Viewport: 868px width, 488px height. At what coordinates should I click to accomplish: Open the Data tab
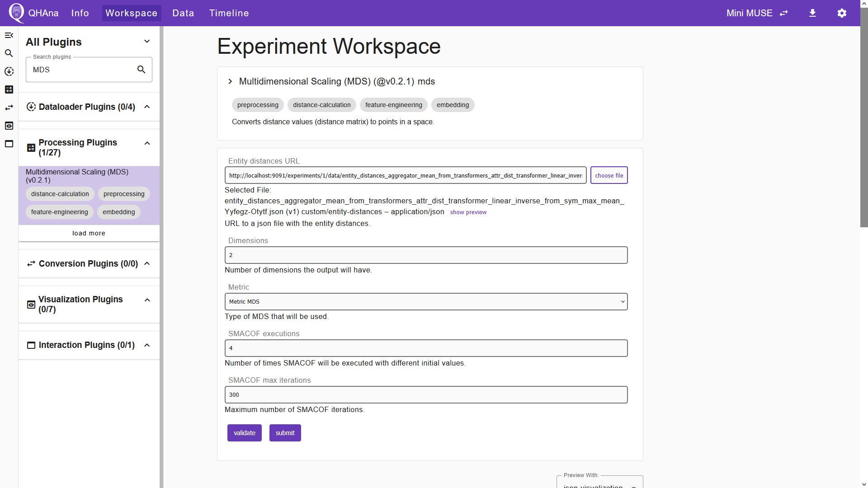coord(183,13)
